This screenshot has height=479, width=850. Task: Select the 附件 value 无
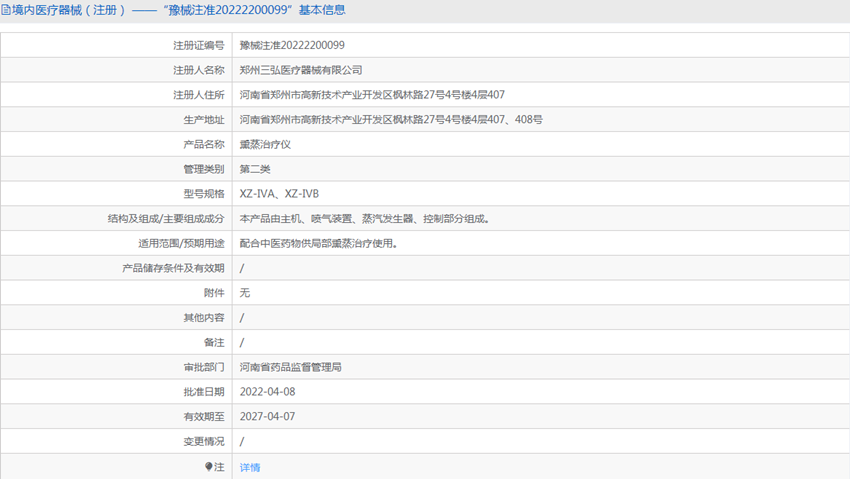click(244, 293)
